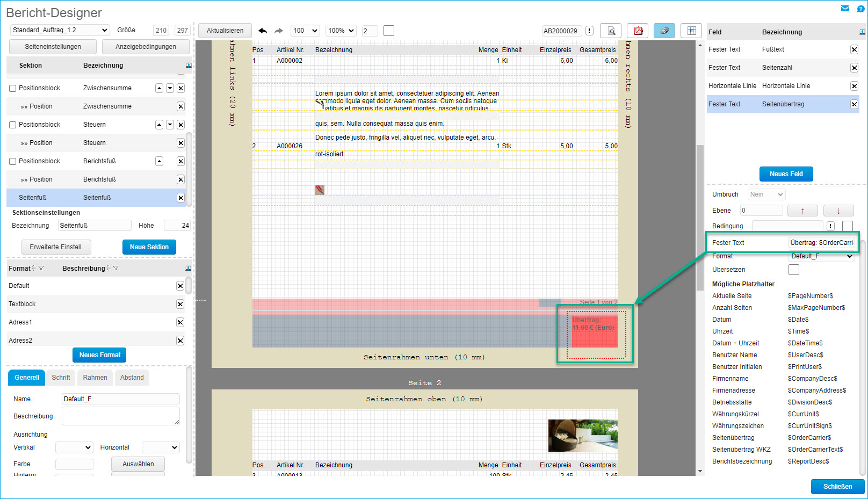868x499 pixels.
Task: Switch to the Schrift tab
Action: (61, 378)
